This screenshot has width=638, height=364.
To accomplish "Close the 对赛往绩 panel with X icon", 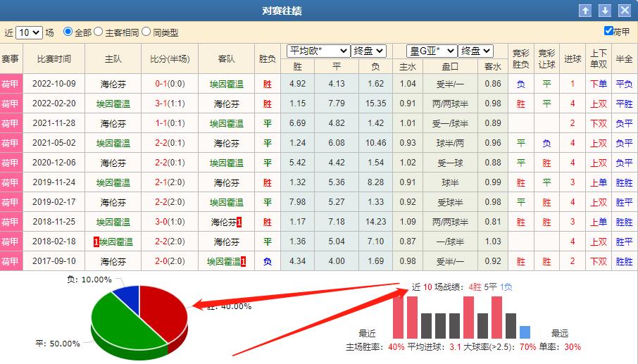I will click(625, 11).
